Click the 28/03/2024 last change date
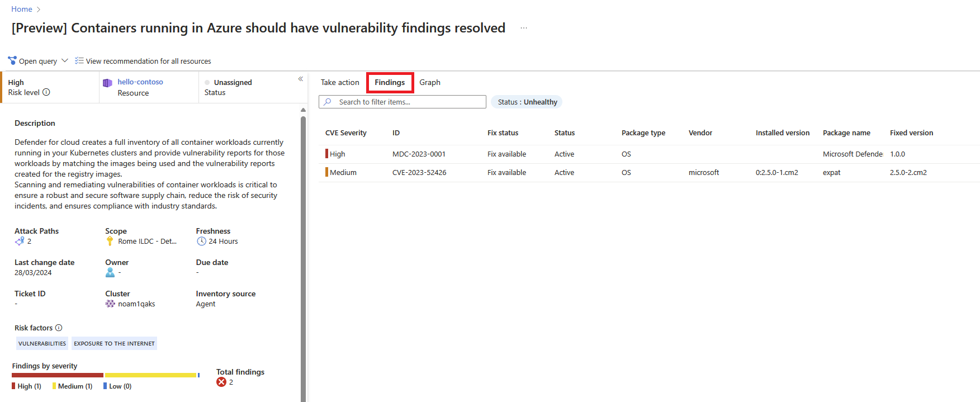 point(33,273)
